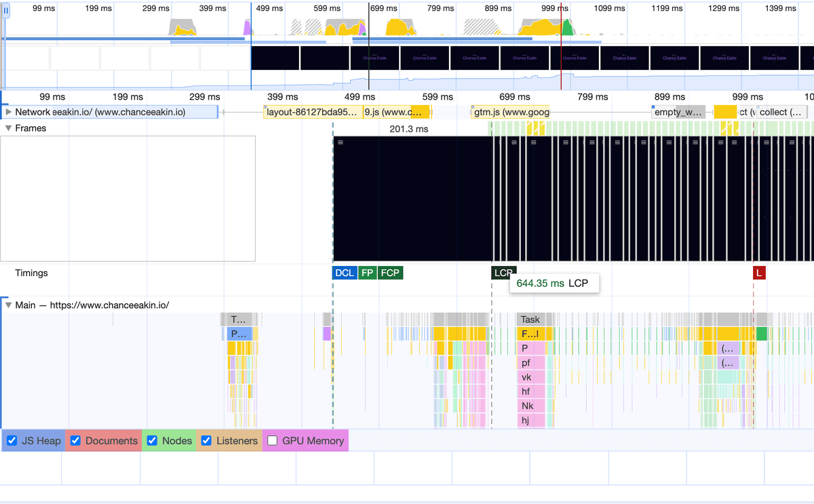This screenshot has height=504, width=814.
Task: Uncheck the Nodes checkbox
Action: pyautogui.click(x=152, y=441)
